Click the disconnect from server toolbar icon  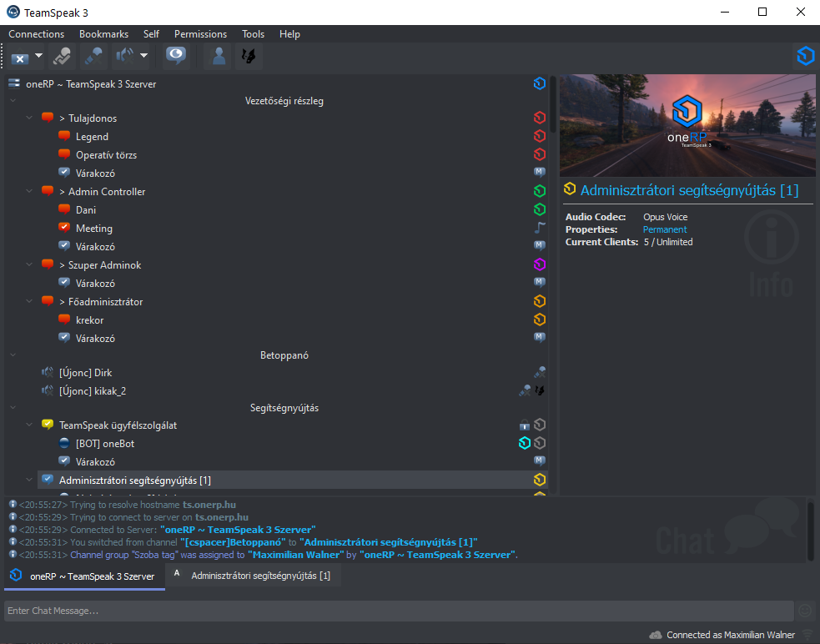pyautogui.click(x=20, y=57)
